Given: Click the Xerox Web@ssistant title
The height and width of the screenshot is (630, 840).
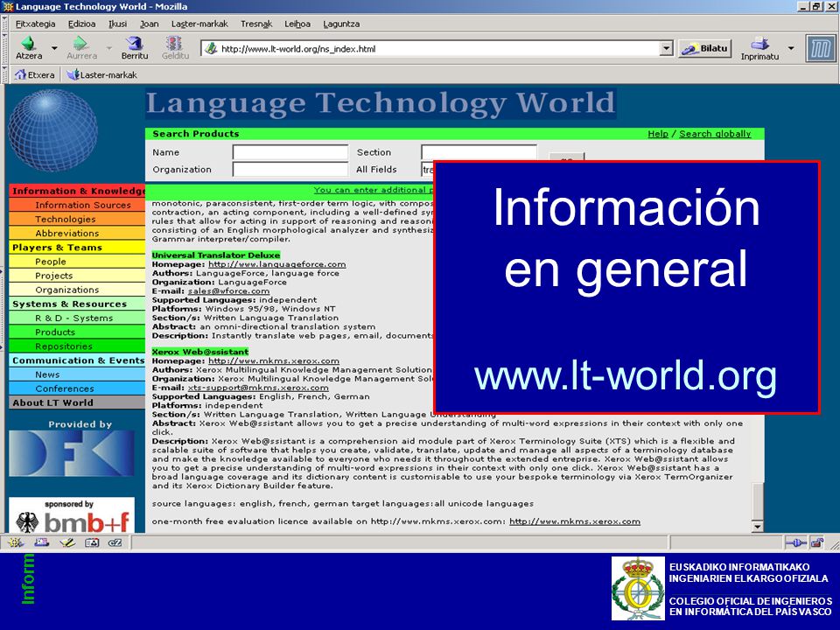Looking at the screenshot, I should (200, 352).
